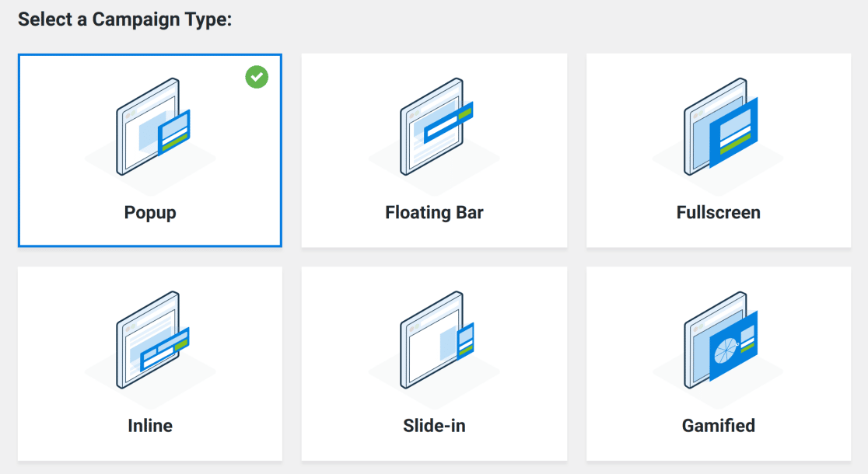Click the blue overlay panel in Fullscreen illustration

pyautogui.click(x=733, y=131)
